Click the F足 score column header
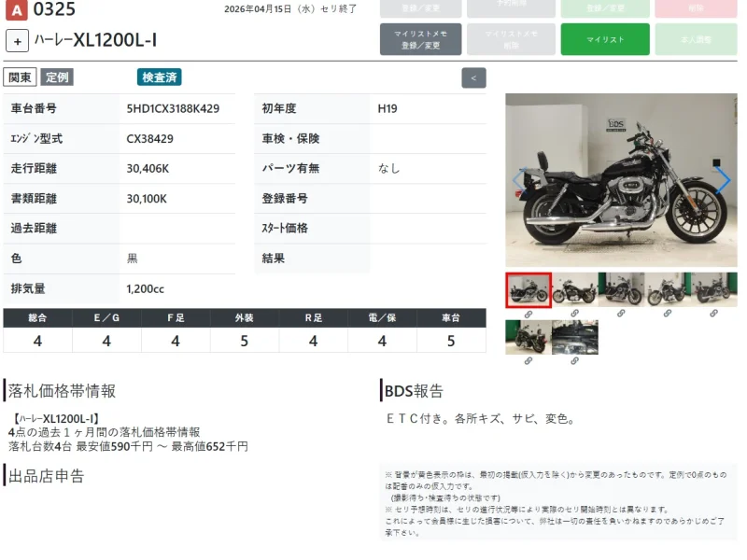The width and height of the screenshot is (747, 560). pos(176,317)
